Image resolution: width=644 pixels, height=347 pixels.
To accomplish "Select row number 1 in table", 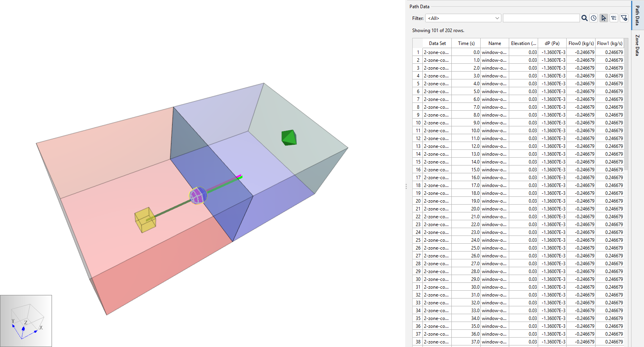I will (418, 52).
